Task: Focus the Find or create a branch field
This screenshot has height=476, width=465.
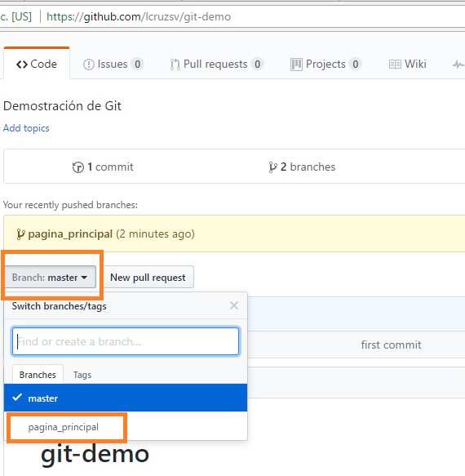Action: (x=126, y=341)
